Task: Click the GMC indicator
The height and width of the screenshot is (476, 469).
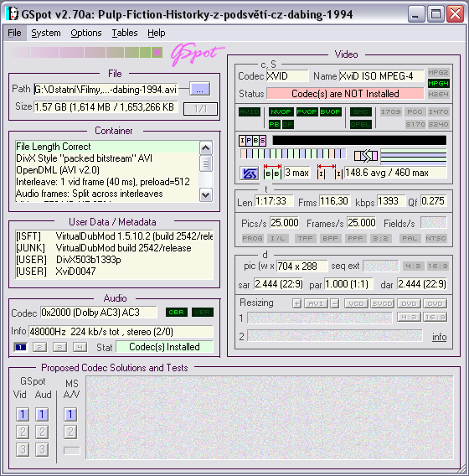Action: (360, 112)
